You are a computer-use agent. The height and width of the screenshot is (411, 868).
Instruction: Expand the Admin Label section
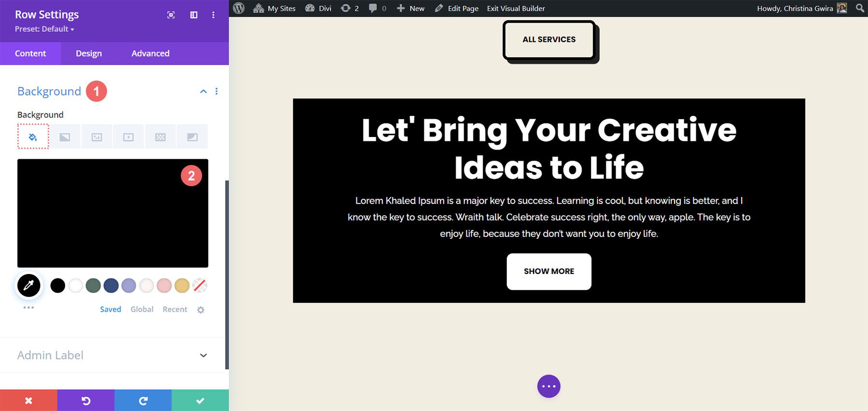click(x=113, y=355)
